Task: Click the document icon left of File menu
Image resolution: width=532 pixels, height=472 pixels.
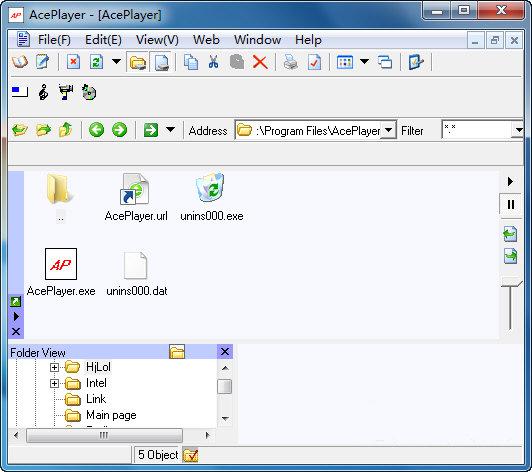Action: click(23, 39)
